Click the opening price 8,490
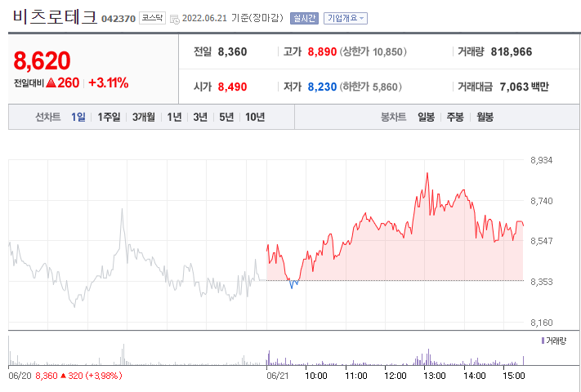 [x=232, y=87]
